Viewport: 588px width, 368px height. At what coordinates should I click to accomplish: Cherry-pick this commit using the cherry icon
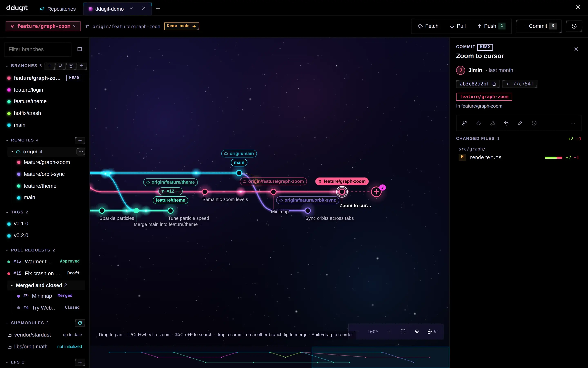492,123
